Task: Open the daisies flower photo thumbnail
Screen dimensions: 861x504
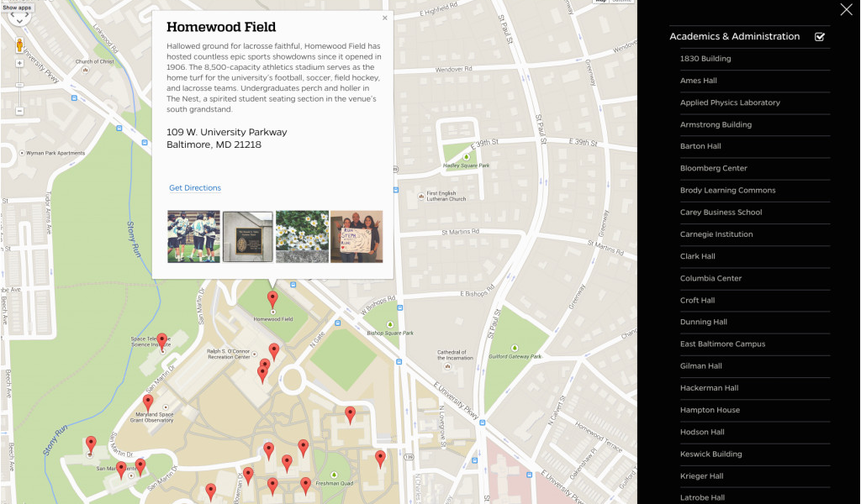Action: (302, 236)
